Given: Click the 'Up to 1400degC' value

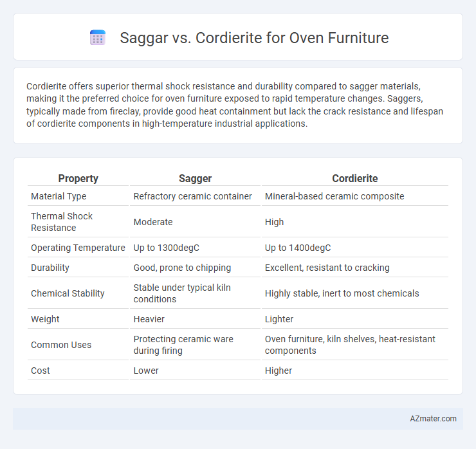Looking at the screenshot, I should (298, 248).
